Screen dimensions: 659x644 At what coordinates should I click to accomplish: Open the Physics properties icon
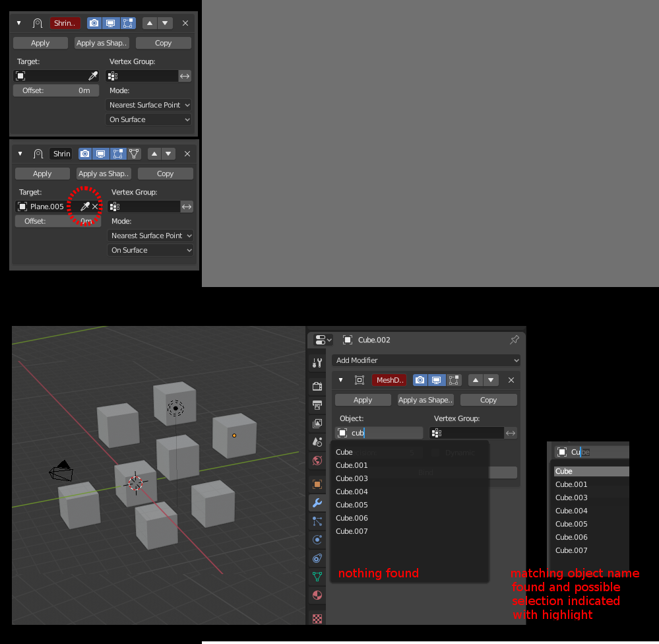click(x=317, y=540)
